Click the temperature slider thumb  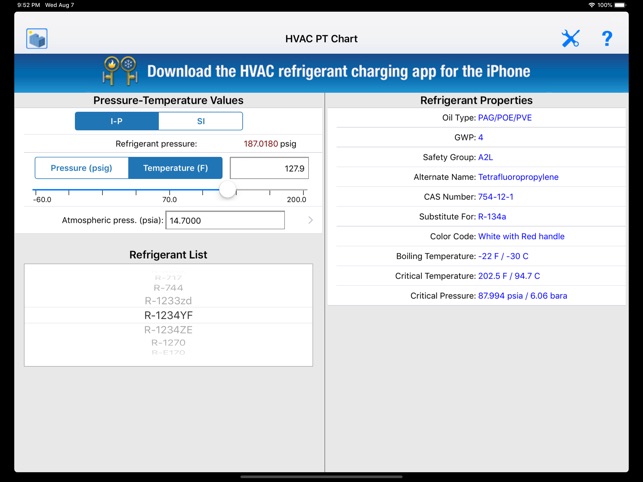click(228, 190)
